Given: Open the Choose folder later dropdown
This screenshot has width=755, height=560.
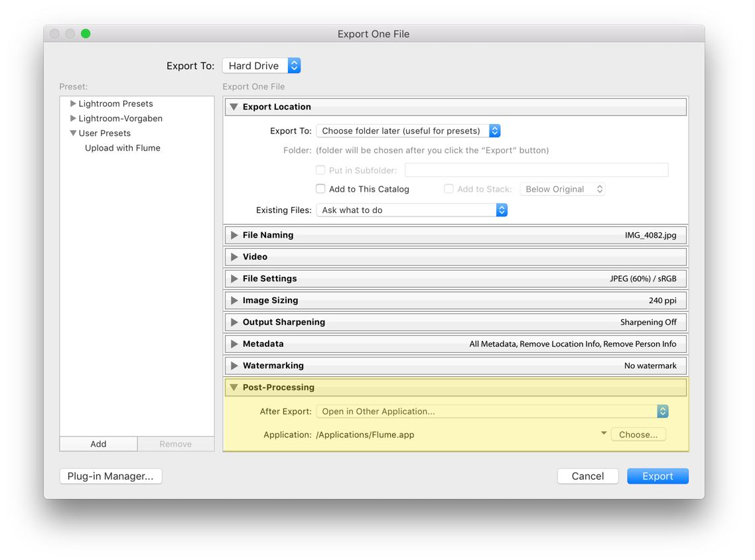Looking at the screenshot, I should click(x=408, y=131).
